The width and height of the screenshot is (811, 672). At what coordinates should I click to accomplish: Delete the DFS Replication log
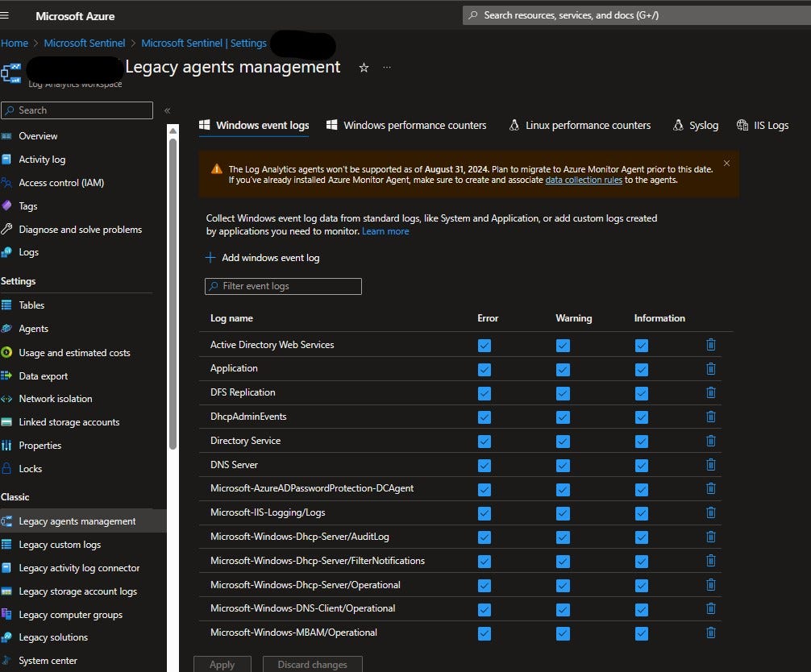coord(711,393)
